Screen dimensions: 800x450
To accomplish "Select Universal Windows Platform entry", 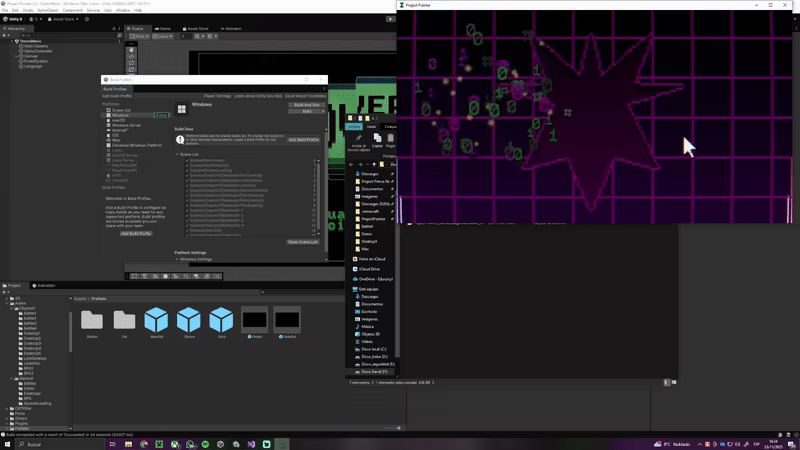I will [x=136, y=145].
